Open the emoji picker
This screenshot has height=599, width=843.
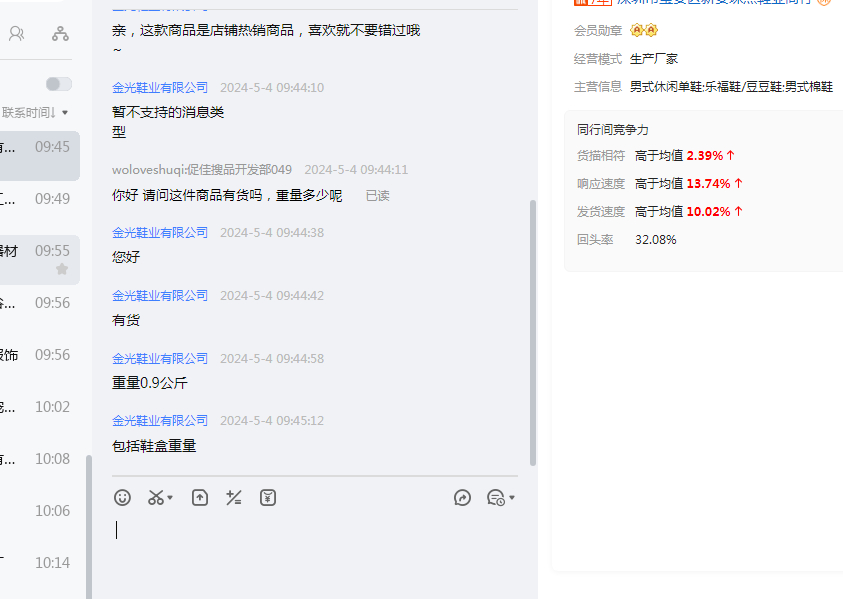122,498
